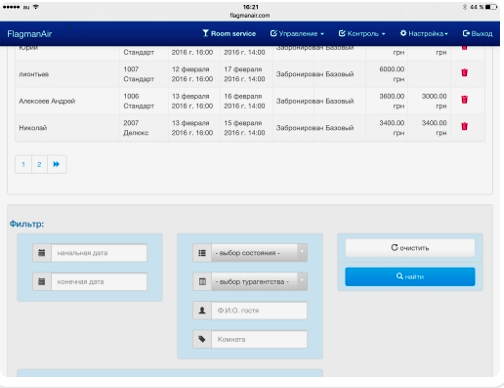Expand выбор турагентства dropdown

(x=259, y=282)
